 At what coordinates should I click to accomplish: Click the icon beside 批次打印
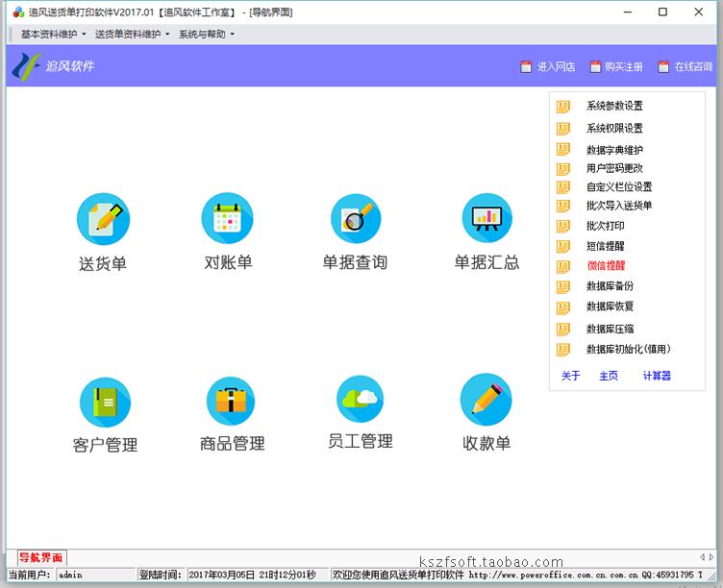[563, 226]
